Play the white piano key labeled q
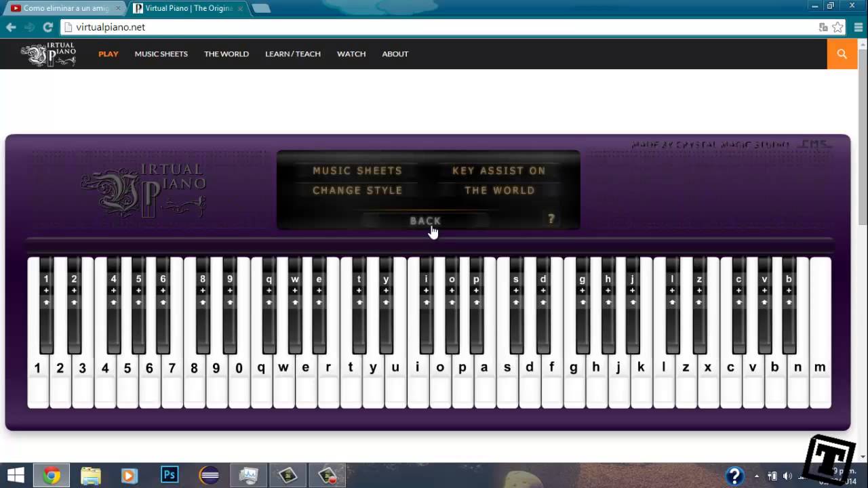Viewport: 868px width, 488px height. tap(261, 383)
